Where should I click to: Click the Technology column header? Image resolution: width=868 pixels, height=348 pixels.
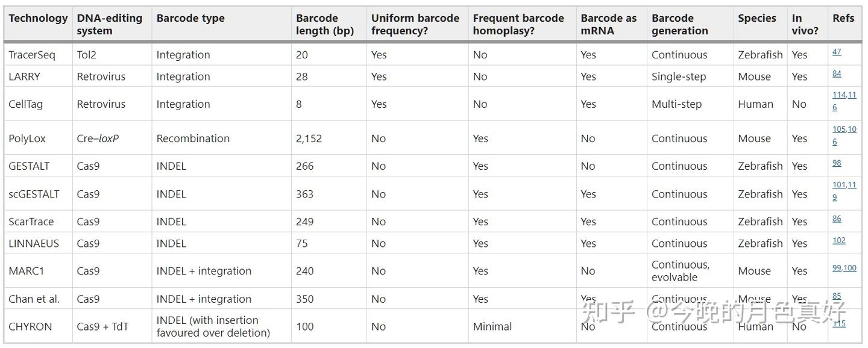38,18
